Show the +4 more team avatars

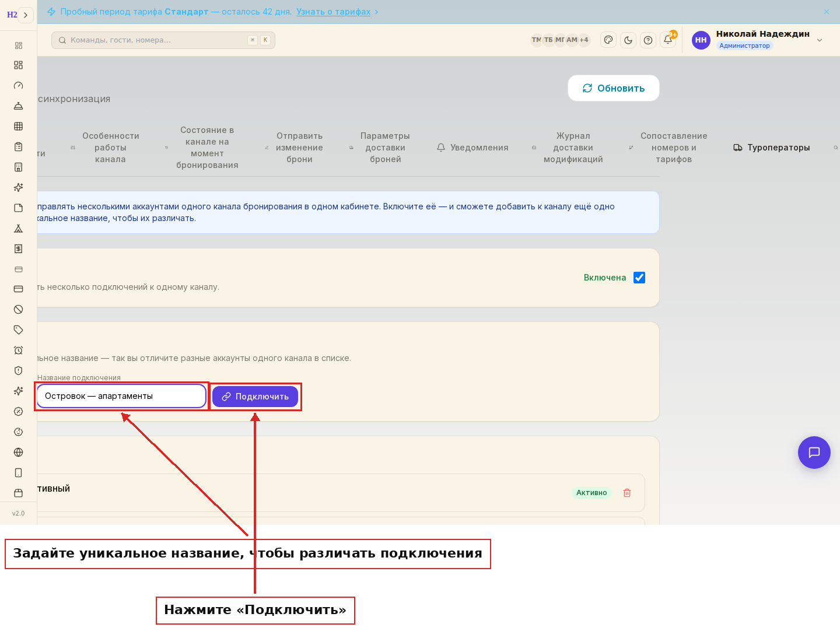(584, 40)
